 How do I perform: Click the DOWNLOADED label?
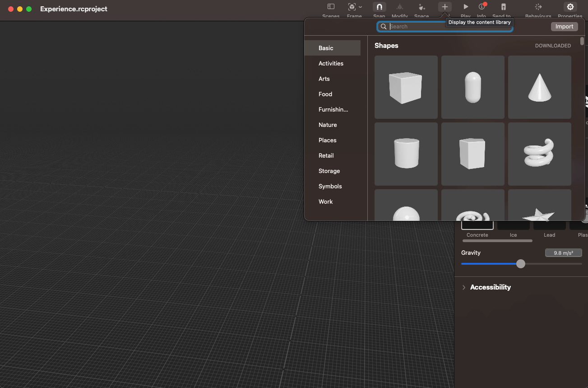(553, 46)
